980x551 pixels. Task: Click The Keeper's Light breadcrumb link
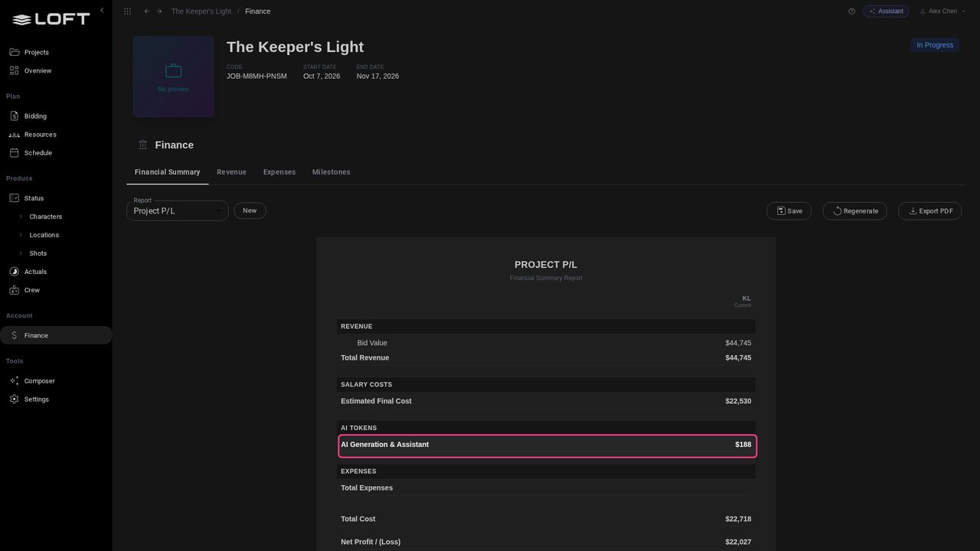coord(201,11)
